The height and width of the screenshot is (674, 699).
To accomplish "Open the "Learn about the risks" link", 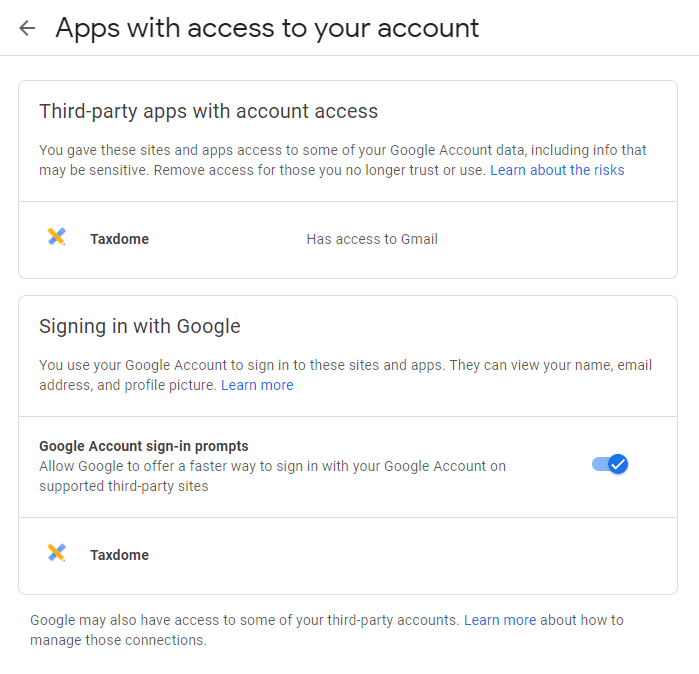I will [x=557, y=170].
